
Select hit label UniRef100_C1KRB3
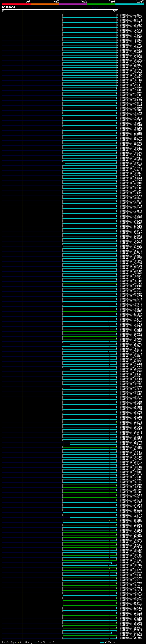click(x=131, y=90)
